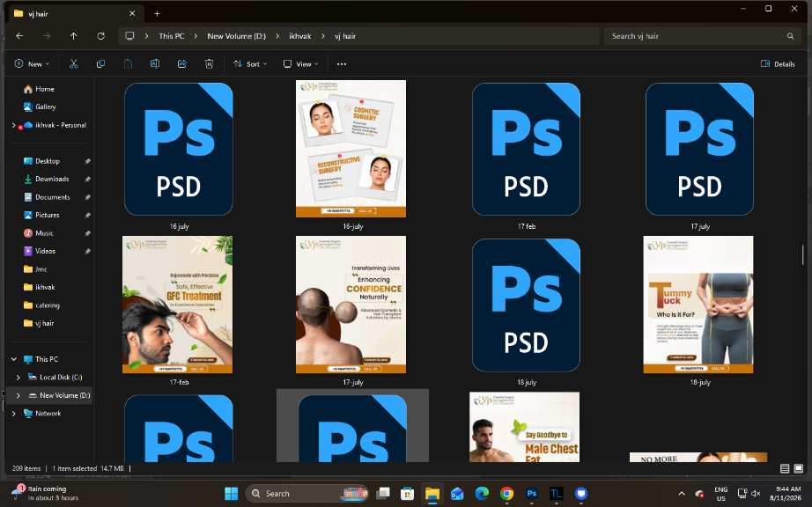Click the Share icon in toolbar

click(x=181, y=63)
